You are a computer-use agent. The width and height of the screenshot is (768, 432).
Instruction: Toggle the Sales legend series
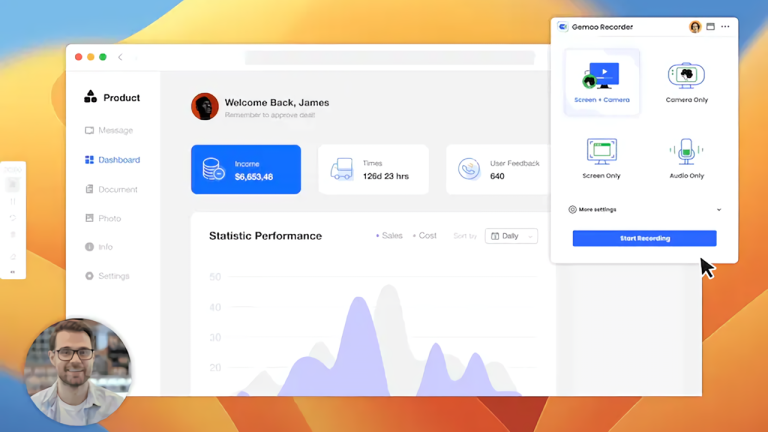tap(389, 236)
